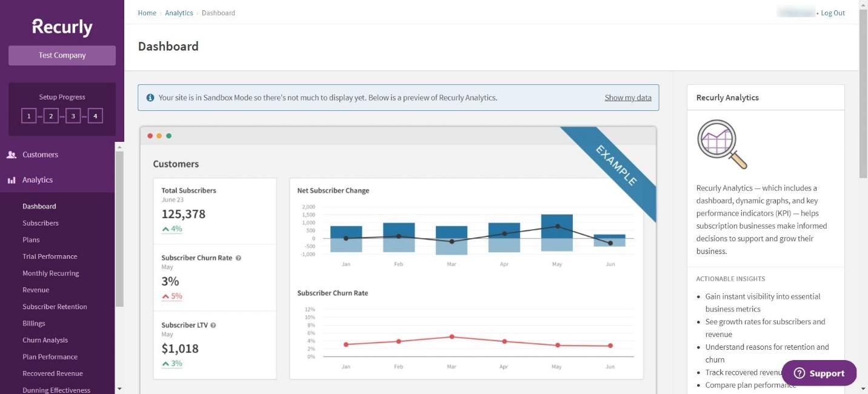Click the Subscriber Churn Rate value 3%
The image size is (868, 394).
(170, 281)
